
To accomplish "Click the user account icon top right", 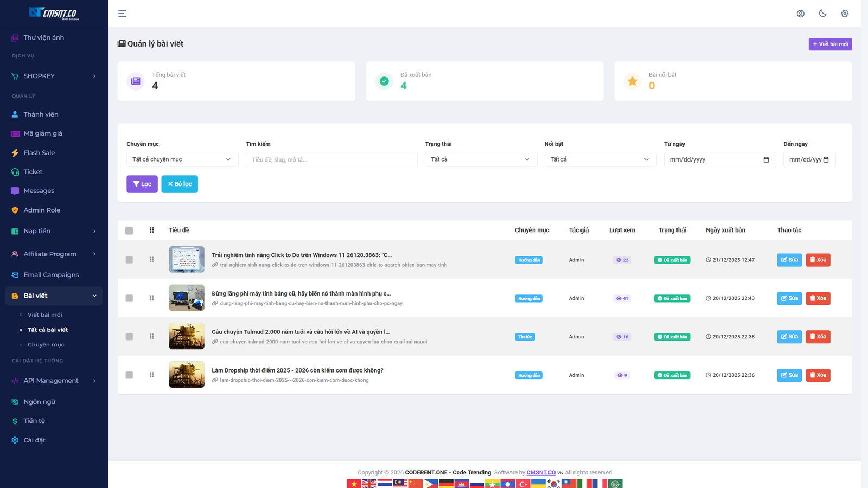I will pyautogui.click(x=801, y=13).
